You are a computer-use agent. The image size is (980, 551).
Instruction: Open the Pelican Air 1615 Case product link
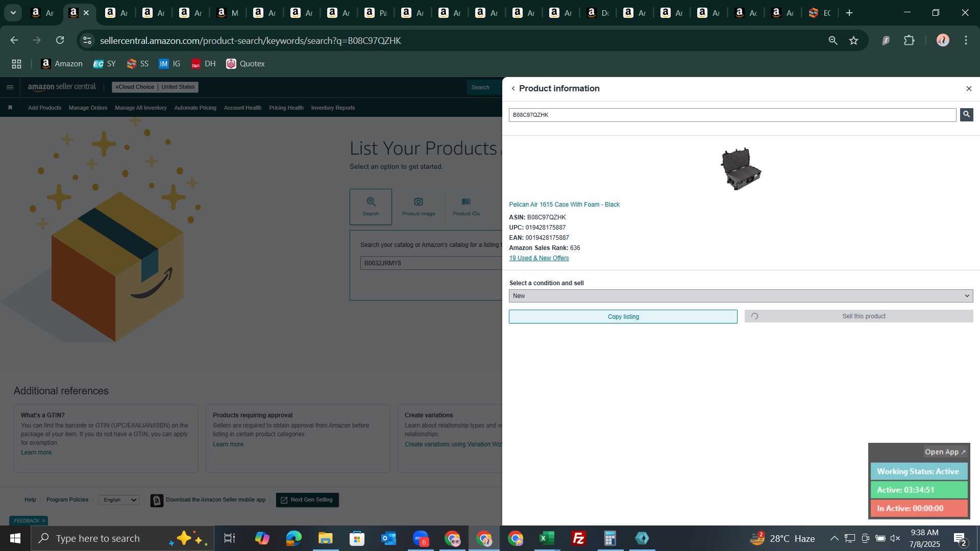[x=564, y=205]
